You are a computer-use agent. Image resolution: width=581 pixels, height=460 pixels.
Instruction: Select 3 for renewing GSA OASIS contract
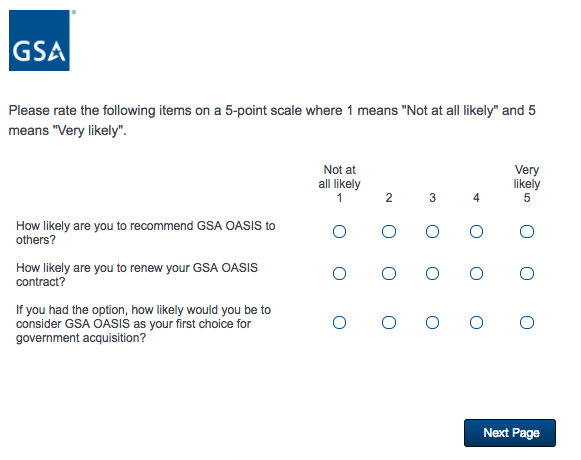[x=432, y=274]
